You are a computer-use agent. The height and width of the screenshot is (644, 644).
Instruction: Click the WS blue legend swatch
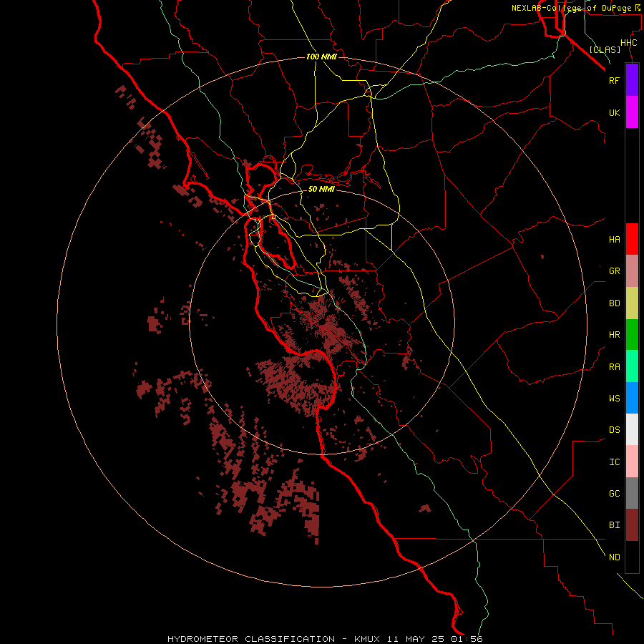pyautogui.click(x=632, y=398)
